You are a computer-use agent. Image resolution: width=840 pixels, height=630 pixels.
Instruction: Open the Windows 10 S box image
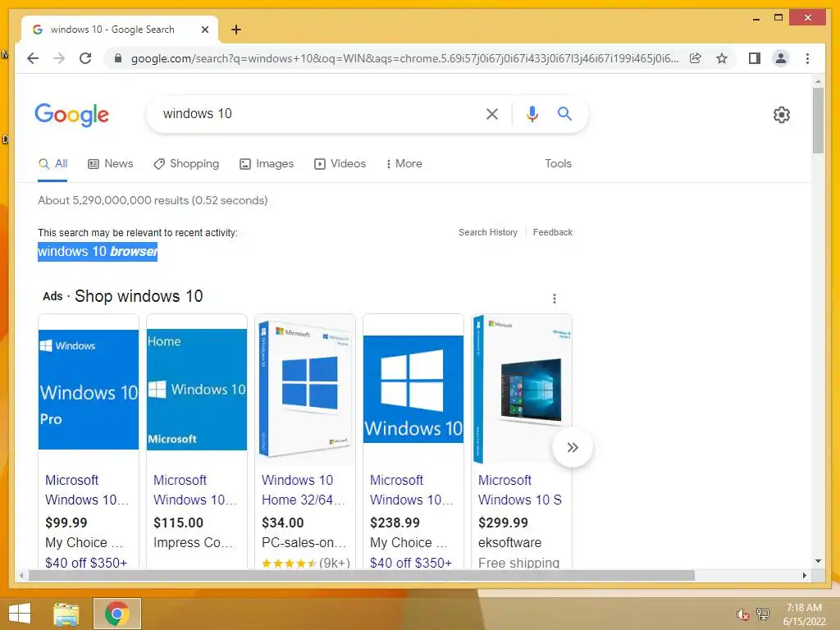pyautogui.click(x=521, y=390)
